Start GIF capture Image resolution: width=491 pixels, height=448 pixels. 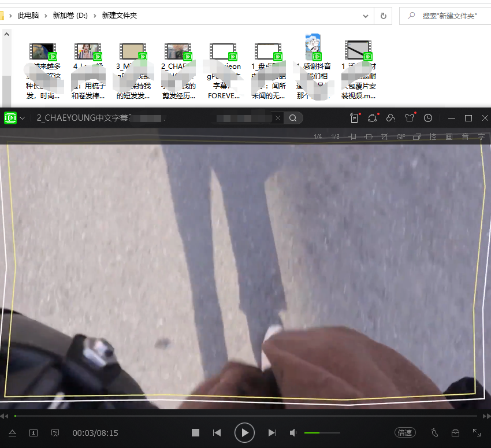pyautogui.click(x=401, y=136)
